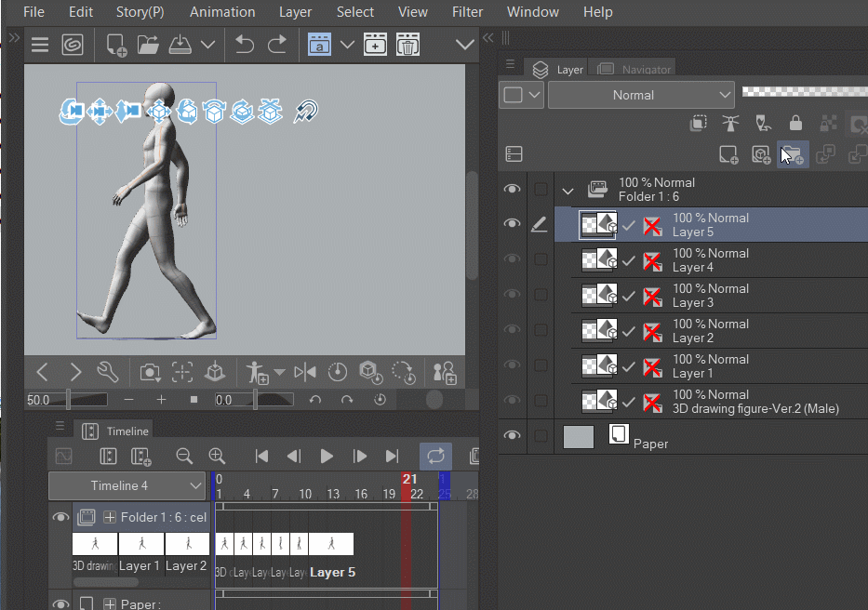Toggle loop playback in the timeline
This screenshot has height=610, width=868.
tap(435, 456)
